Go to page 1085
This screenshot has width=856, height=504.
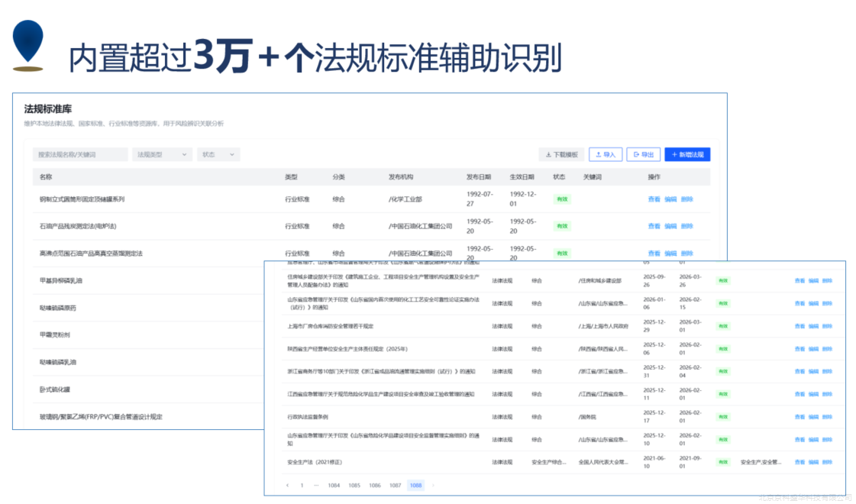point(354,485)
